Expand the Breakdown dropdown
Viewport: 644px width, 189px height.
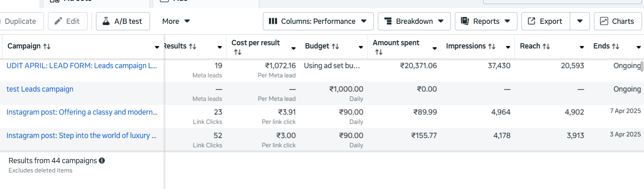414,21
